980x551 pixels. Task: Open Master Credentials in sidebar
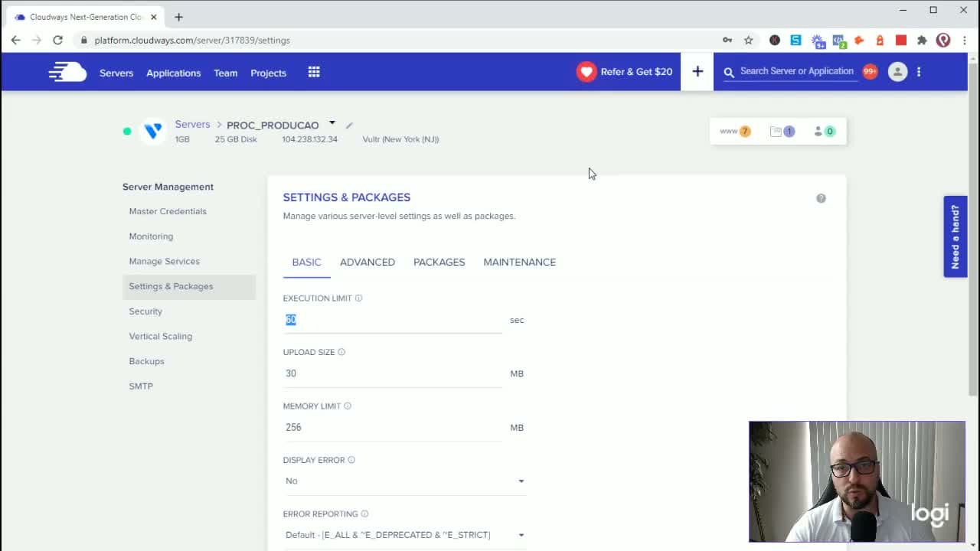tap(168, 211)
